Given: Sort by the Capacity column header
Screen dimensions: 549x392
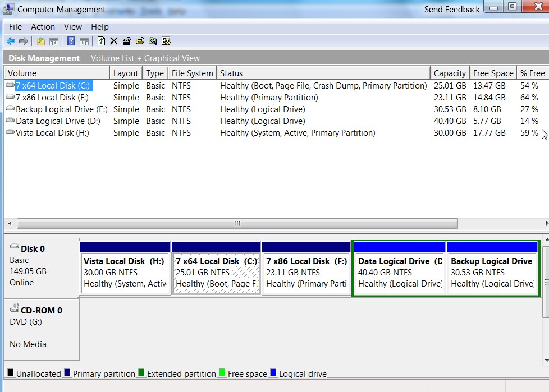Looking at the screenshot, I should pyautogui.click(x=450, y=73).
